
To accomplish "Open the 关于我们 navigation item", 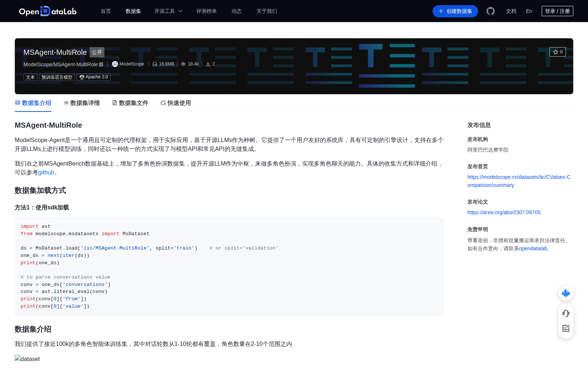I will (267, 11).
